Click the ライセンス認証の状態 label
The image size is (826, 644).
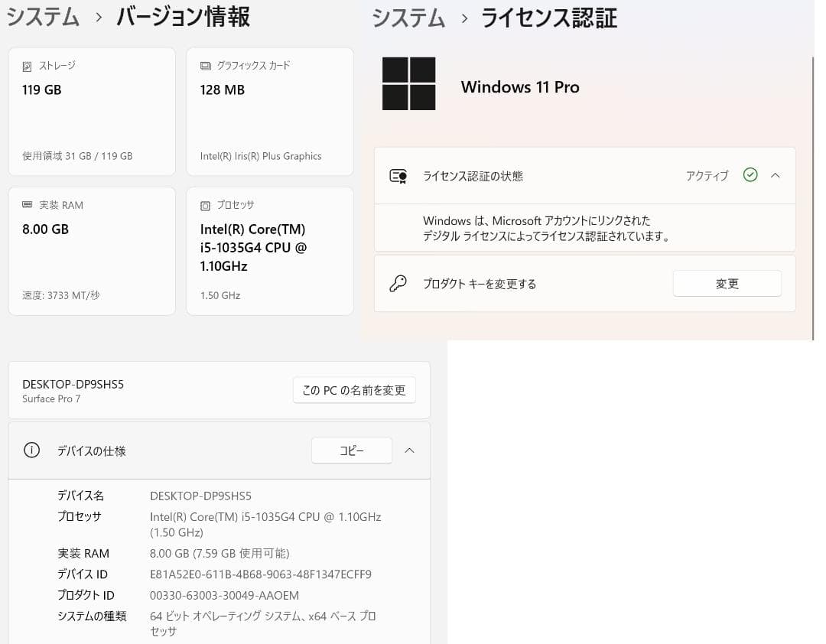pyautogui.click(x=473, y=176)
